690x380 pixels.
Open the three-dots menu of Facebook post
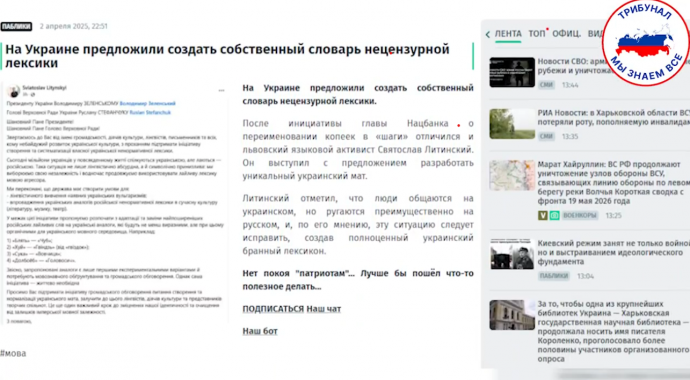[x=221, y=90]
